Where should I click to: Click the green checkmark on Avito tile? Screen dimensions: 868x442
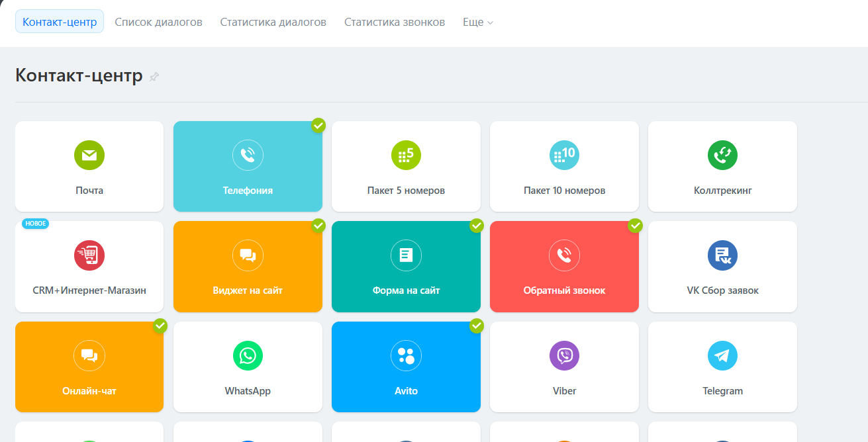tap(477, 326)
